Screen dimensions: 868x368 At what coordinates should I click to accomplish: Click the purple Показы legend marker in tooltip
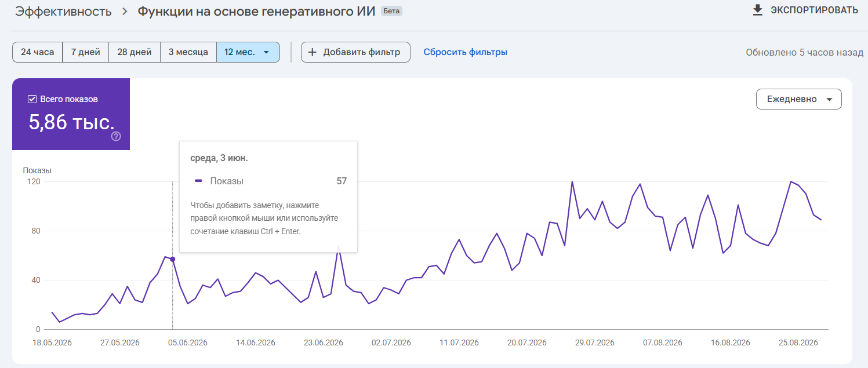[x=198, y=181]
